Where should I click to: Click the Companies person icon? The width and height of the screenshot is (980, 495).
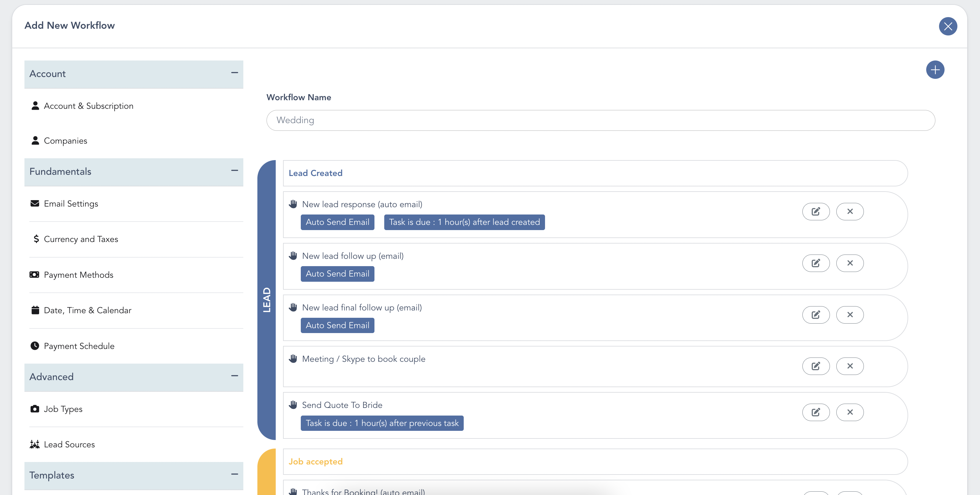[35, 141]
